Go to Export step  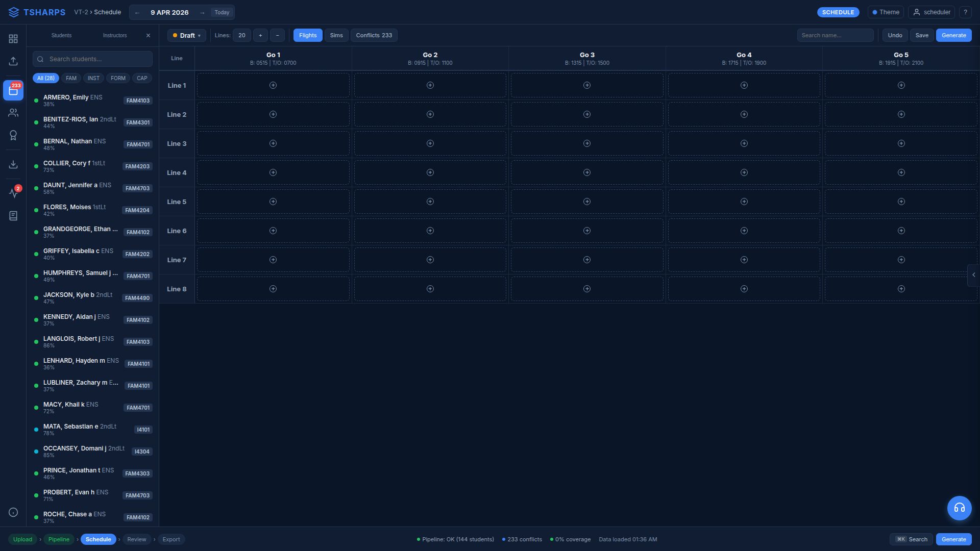point(171,539)
